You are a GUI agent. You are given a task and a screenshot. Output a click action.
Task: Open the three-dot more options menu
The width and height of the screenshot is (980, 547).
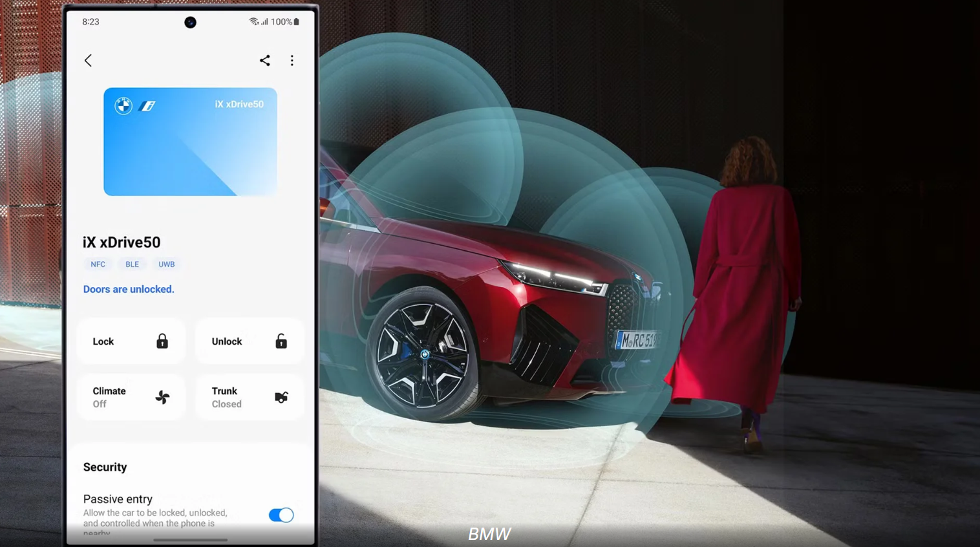point(292,60)
